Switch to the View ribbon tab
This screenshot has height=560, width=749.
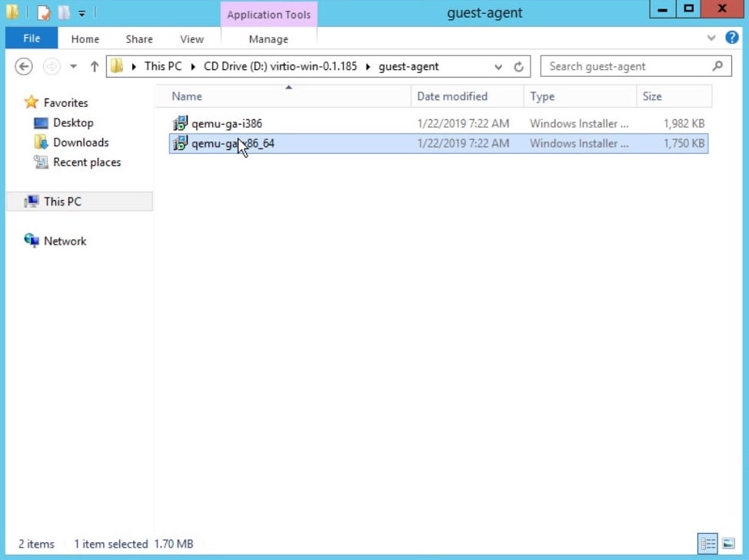[191, 39]
